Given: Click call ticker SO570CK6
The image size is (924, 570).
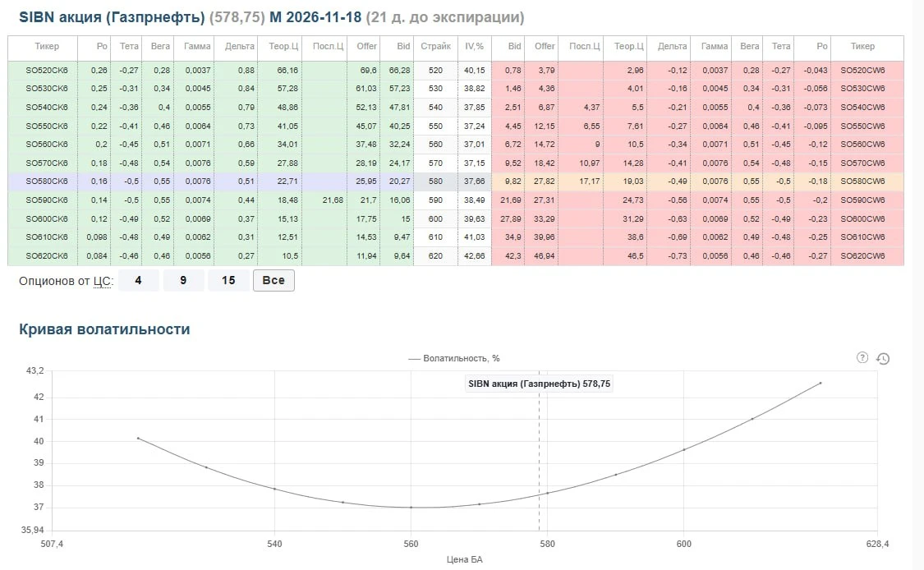Looking at the screenshot, I should (x=47, y=163).
